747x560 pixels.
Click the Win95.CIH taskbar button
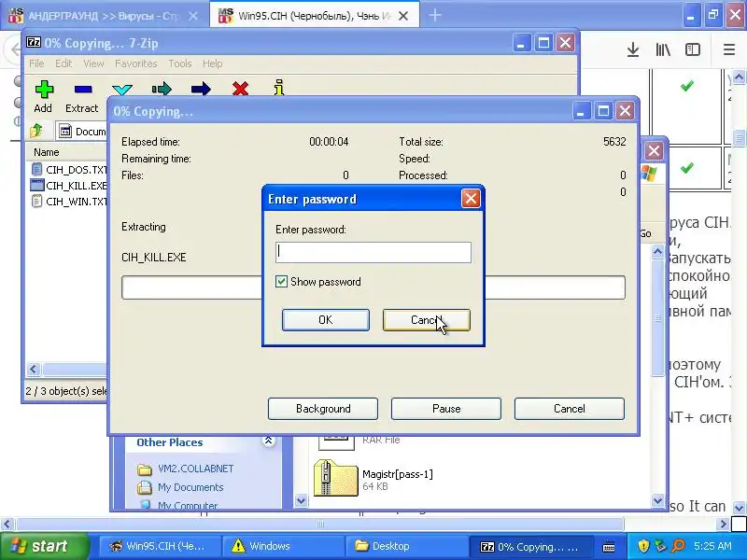coord(160,546)
